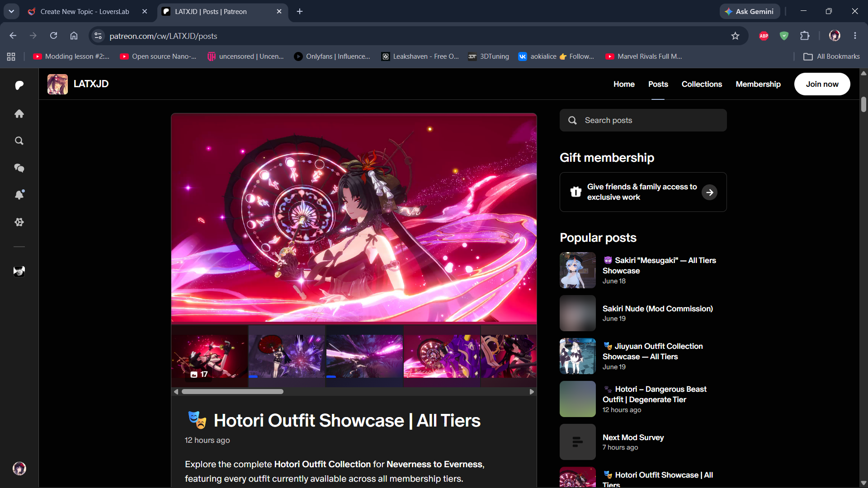Viewport: 868px width, 488px height.
Task: Open Sakiri Mesugaki All Tiers Showcase post
Action: pos(659,265)
